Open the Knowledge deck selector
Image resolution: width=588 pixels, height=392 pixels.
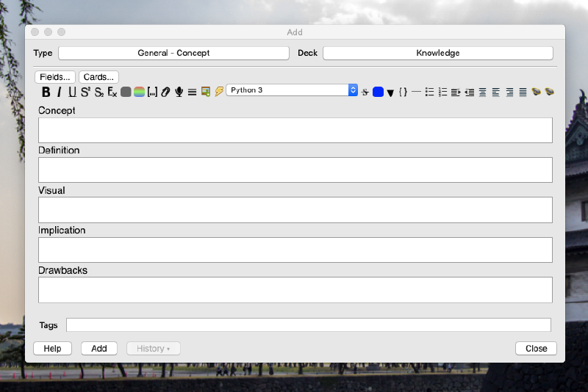(437, 53)
